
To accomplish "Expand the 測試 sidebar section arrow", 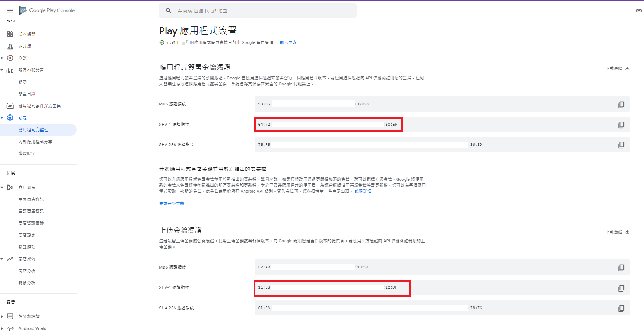I will pyautogui.click(x=2, y=58).
